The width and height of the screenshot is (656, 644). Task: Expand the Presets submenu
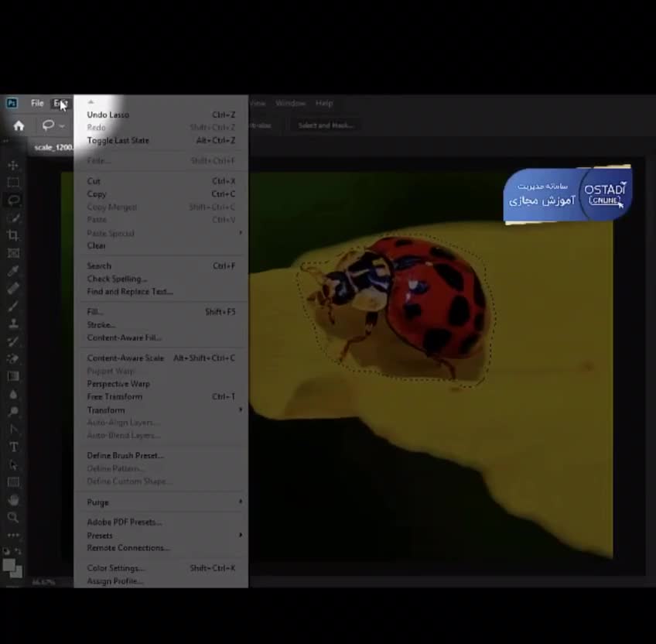(x=100, y=536)
